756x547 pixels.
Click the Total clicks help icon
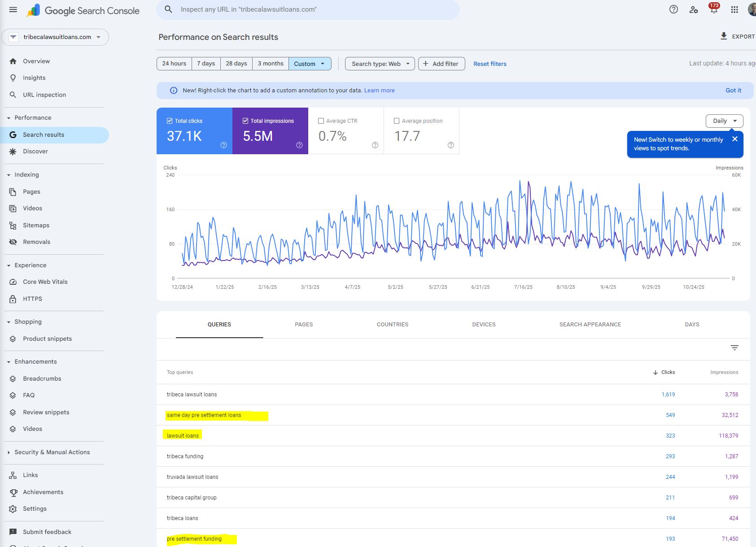click(x=223, y=145)
